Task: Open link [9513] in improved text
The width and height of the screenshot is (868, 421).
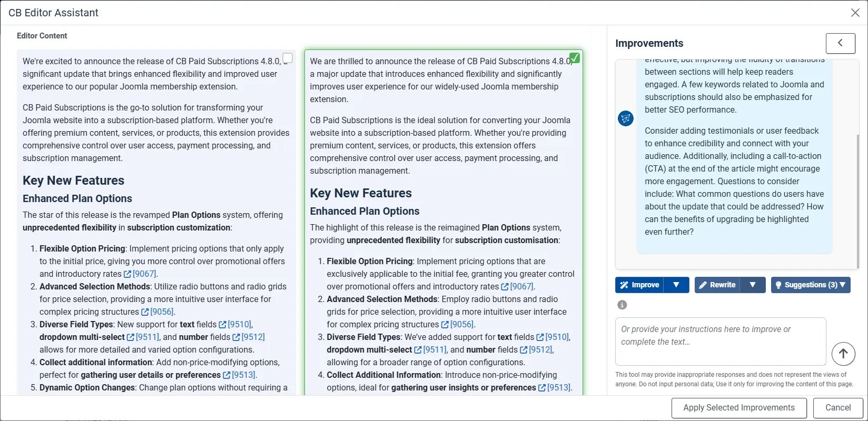Action: point(554,387)
